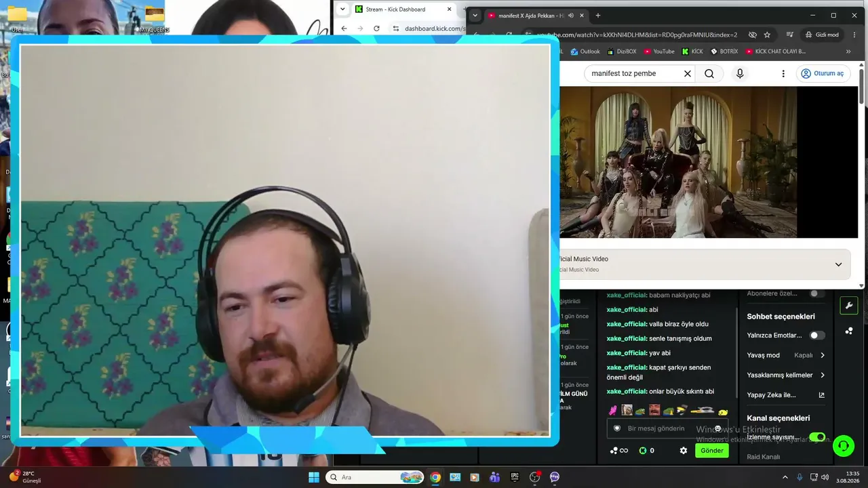Mute the YouTube tab via speaker icon
Image resolution: width=868 pixels, height=488 pixels.
(571, 15)
